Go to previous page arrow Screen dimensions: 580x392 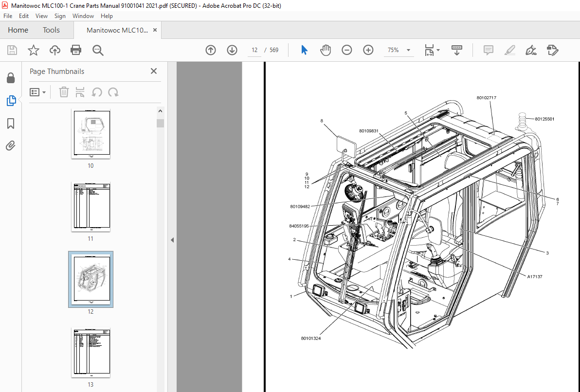(x=211, y=50)
